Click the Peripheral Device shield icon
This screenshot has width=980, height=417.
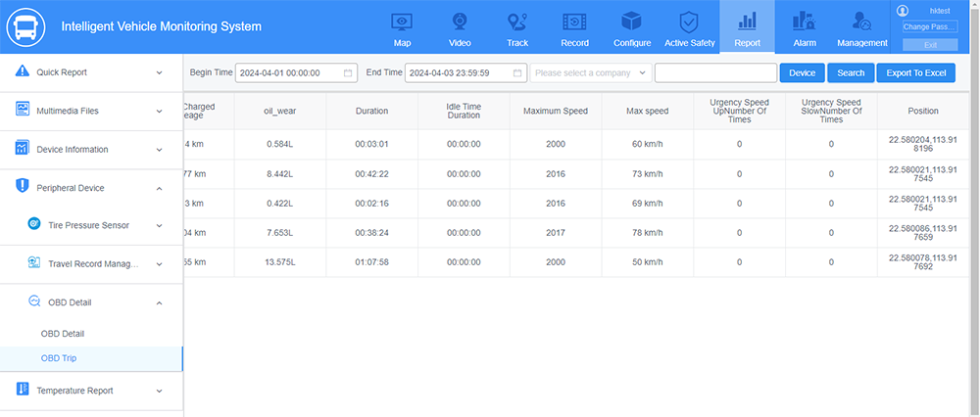pyautogui.click(x=23, y=185)
